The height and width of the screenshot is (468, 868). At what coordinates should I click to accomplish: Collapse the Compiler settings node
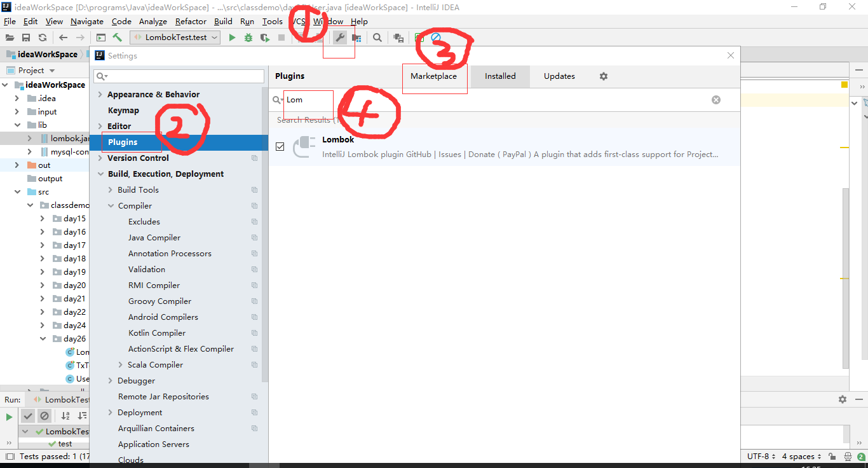[110, 205]
